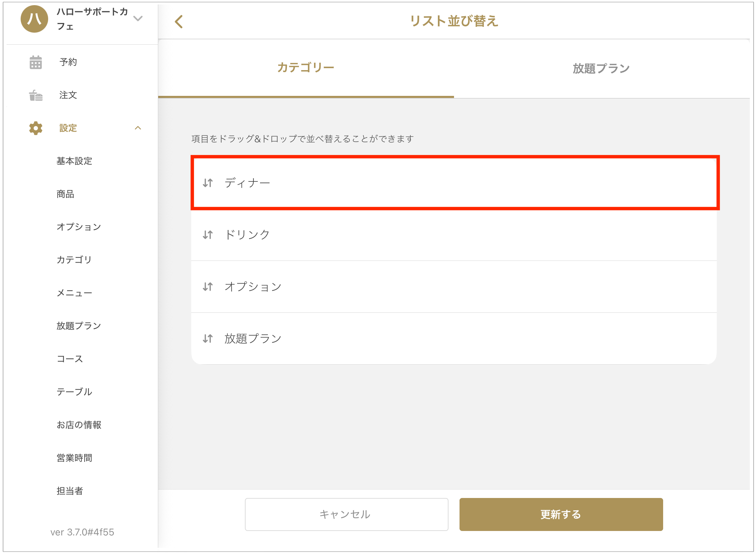756x554 pixels.
Task: Click the sort handle icon on オプション row
Action: click(x=208, y=287)
